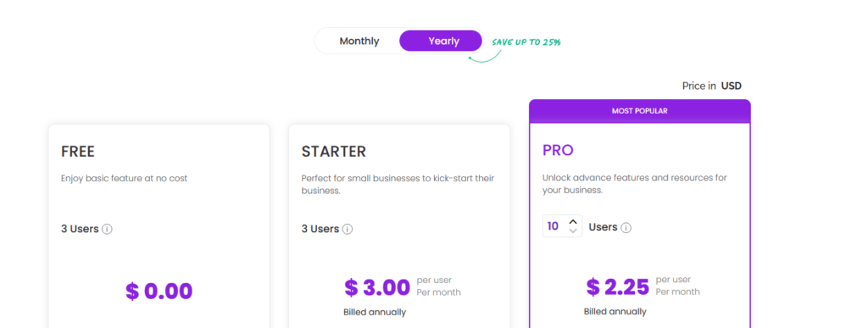Focus the PRO users number field

[x=563, y=226]
